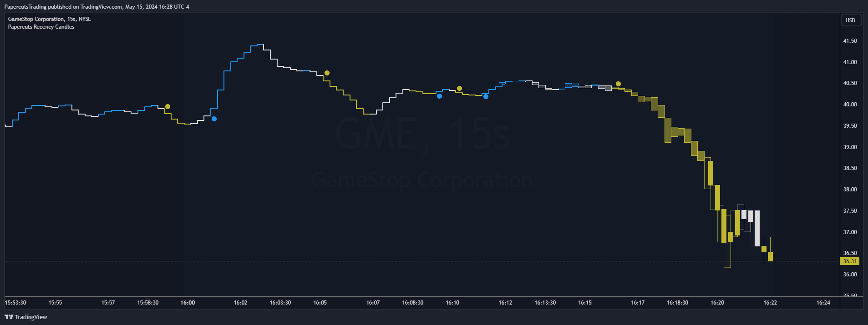
Task: Click the 41.50 price axis label
Action: tap(850, 41)
